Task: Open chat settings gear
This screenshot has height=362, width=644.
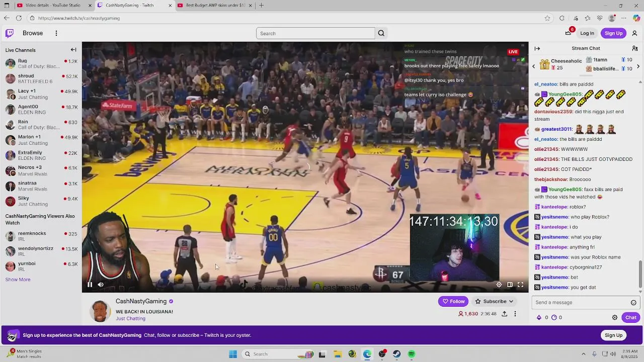Action: [615, 317]
